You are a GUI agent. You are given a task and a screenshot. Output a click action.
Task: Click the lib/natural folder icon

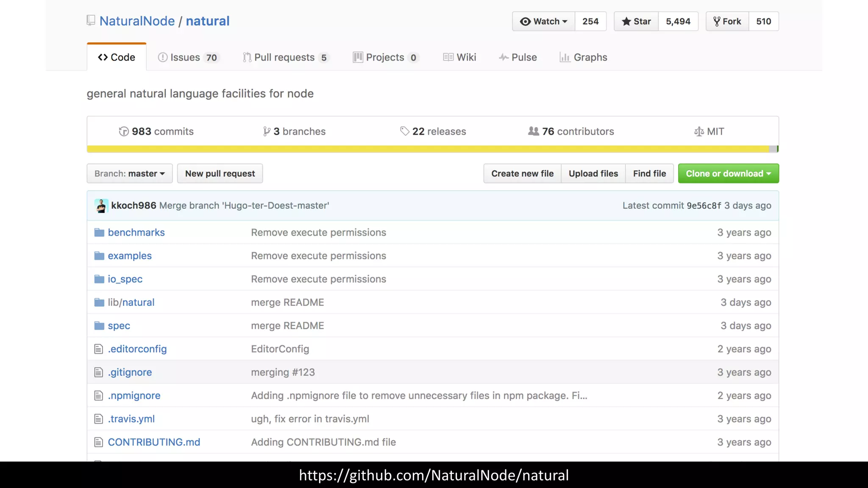click(x=99, y=302)
